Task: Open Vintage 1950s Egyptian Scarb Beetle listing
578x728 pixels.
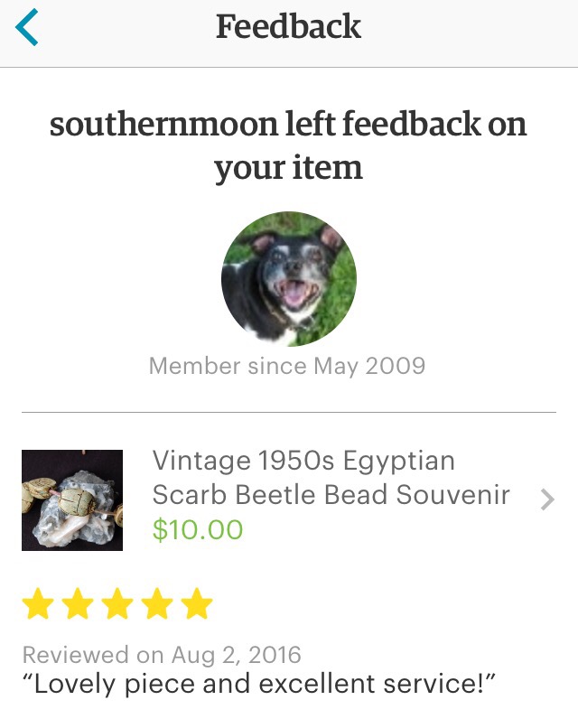Action: (303, 462)
